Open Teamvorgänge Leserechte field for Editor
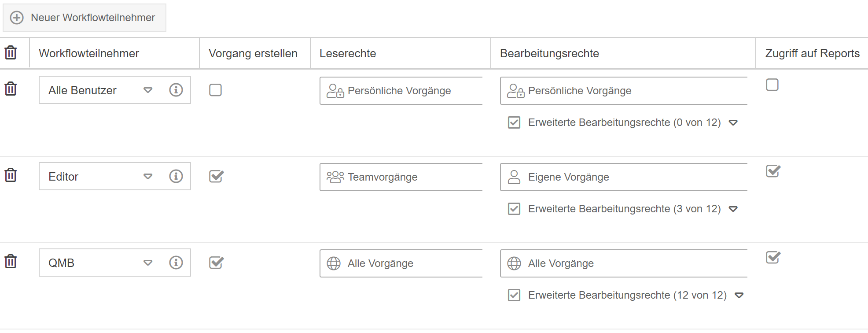 pyautogui.click(x=401, y=177)
